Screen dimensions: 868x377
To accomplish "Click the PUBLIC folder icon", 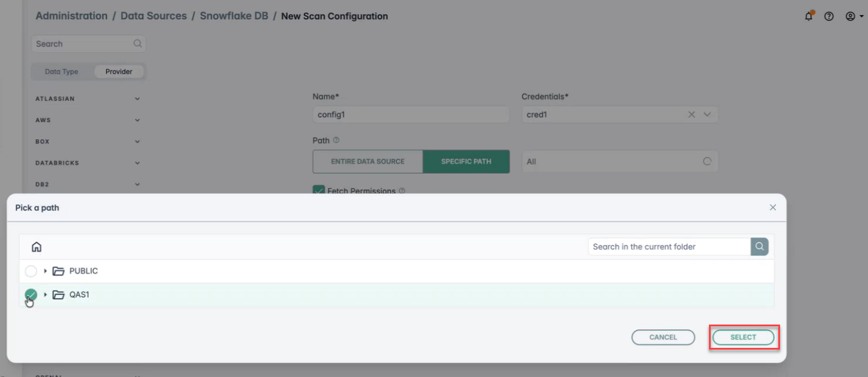I will click(58, 271).
